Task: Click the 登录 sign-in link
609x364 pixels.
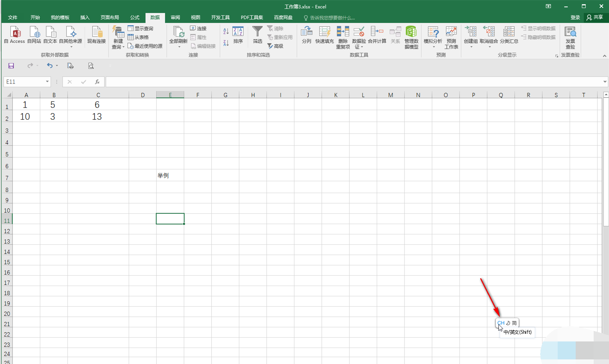Action: tap(575, 18)
